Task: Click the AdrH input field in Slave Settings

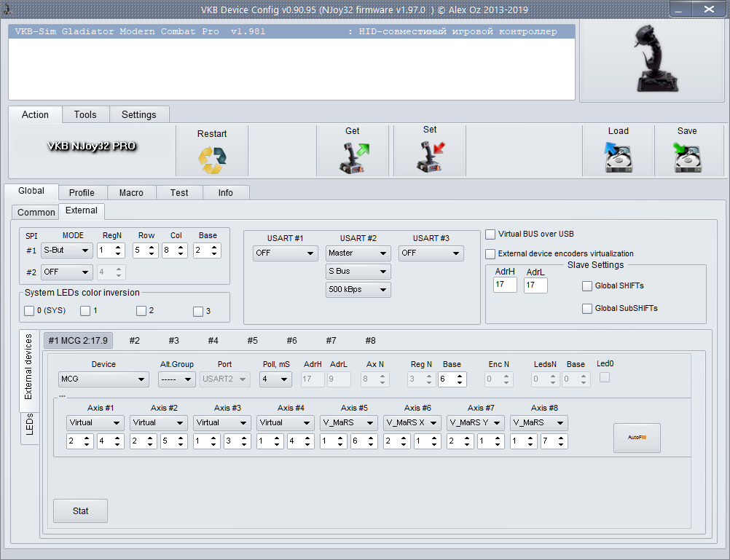Action: 504,285
